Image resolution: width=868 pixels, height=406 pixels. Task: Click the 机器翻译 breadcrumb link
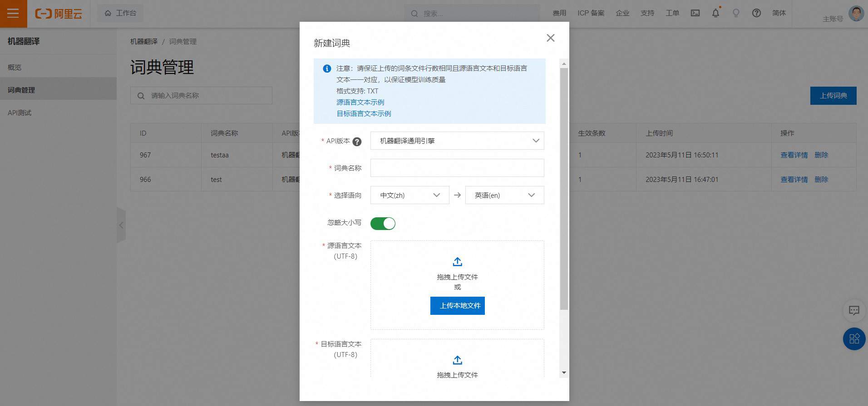click(x=144, y=41)
